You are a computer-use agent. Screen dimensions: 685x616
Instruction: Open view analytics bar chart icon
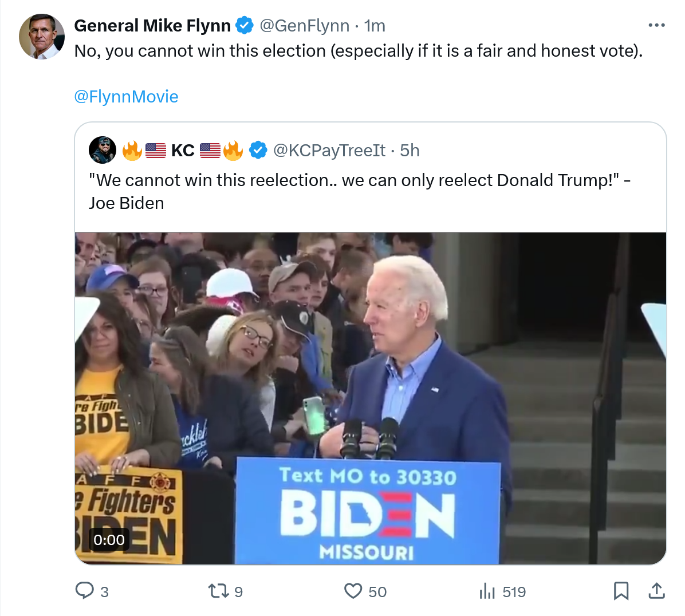(487, 591)
